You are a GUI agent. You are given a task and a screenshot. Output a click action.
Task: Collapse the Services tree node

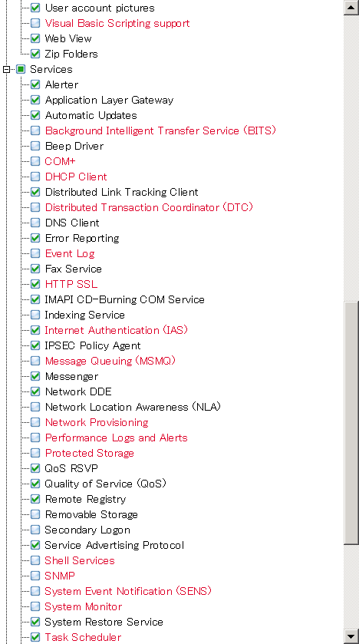[x=6, y=69]
